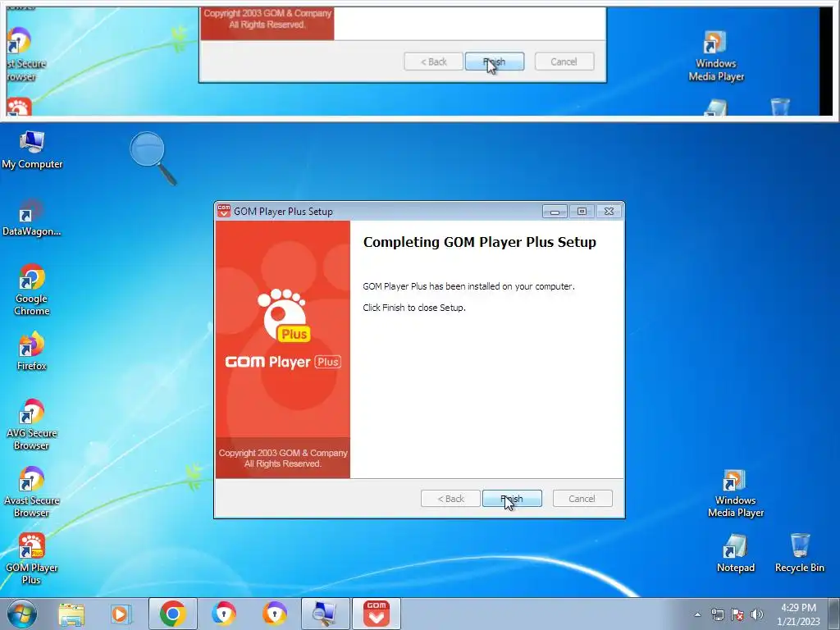
Task: Select Avast Secure Browser desktop shortcut
Action: (31, 492)
